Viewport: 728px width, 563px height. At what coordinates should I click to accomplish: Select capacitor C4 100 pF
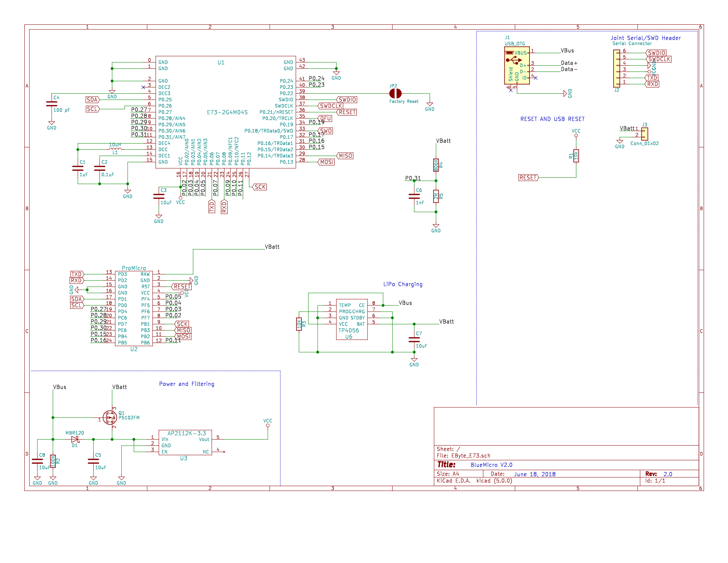pos(52,104)
